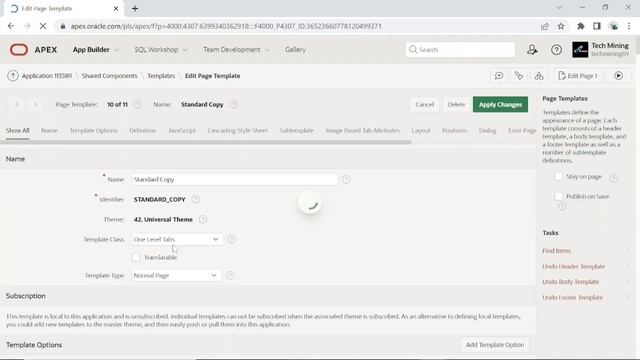Image resolution: width=640 pixels, height=360 pixels.
Task: Click the Add Template Option button
Action: tap(495, 345)
